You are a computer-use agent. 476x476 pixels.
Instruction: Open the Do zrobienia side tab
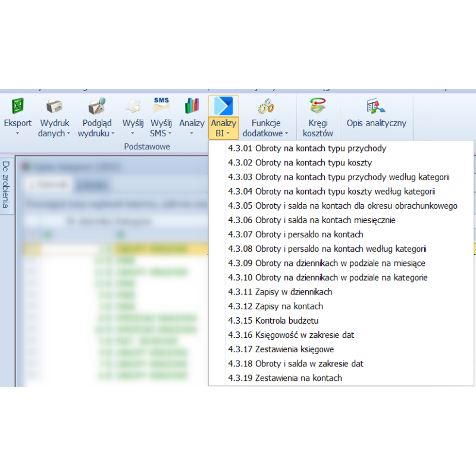click(x=7, y=184)
